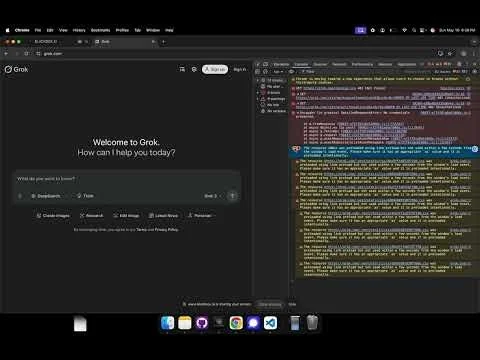Open the File menu
480x360 pixels.
(x=38, y=30)
